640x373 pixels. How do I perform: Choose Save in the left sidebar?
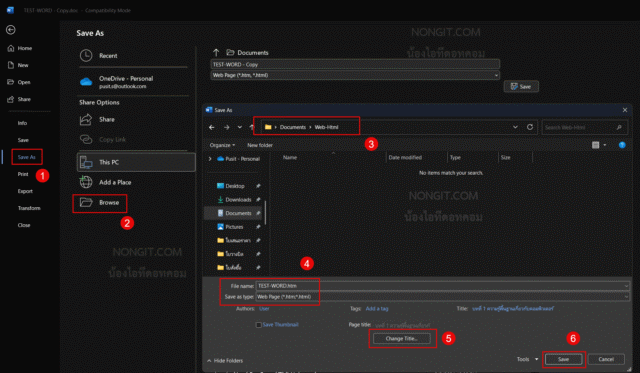pos(23,140)
